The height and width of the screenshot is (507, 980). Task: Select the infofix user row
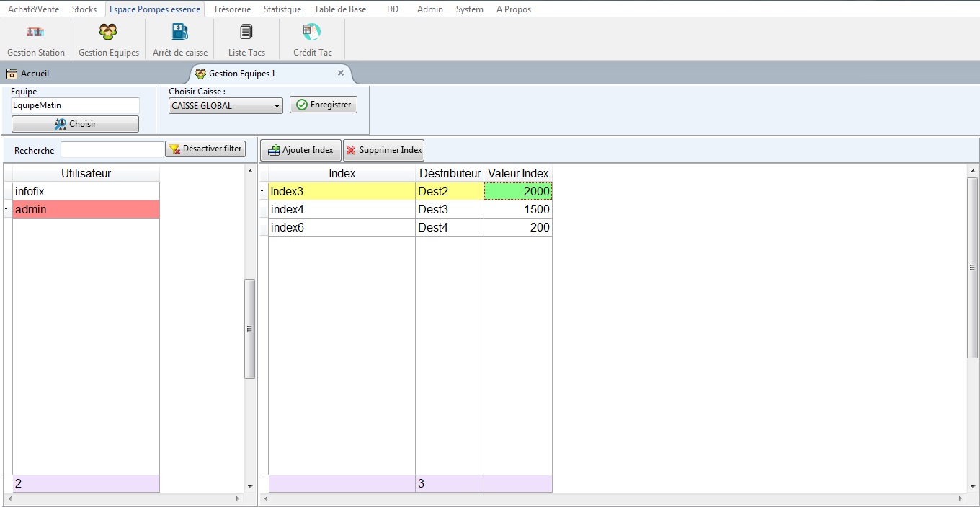(x=86, y=191)
